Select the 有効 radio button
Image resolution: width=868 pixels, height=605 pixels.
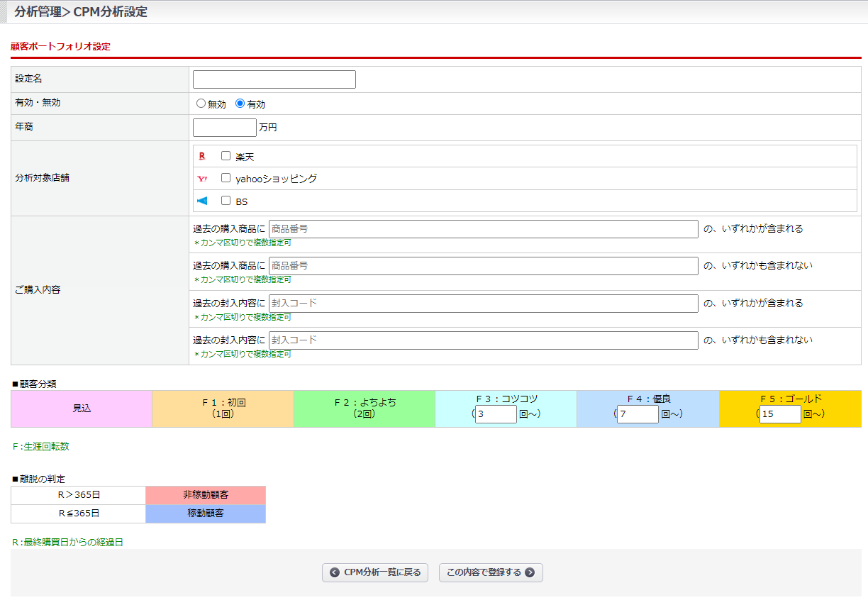click(240, 104)
